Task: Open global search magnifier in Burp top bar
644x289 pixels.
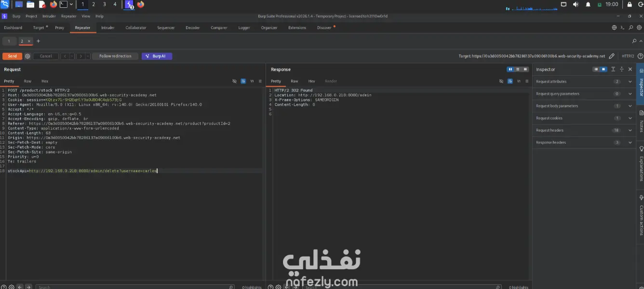Action: click(631, 28)
